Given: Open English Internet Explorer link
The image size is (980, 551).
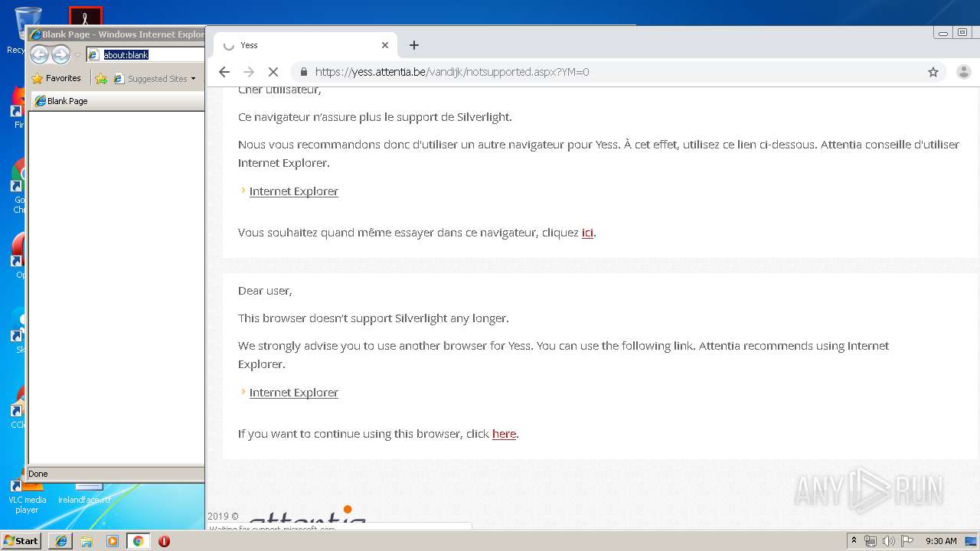Looking at the screenshot, I should click(293, 393).
